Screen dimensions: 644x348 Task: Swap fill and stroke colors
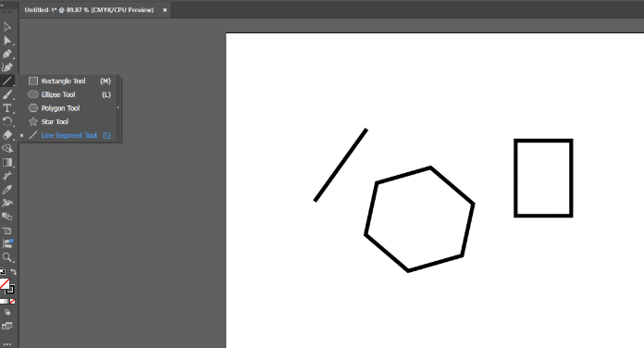14,271
